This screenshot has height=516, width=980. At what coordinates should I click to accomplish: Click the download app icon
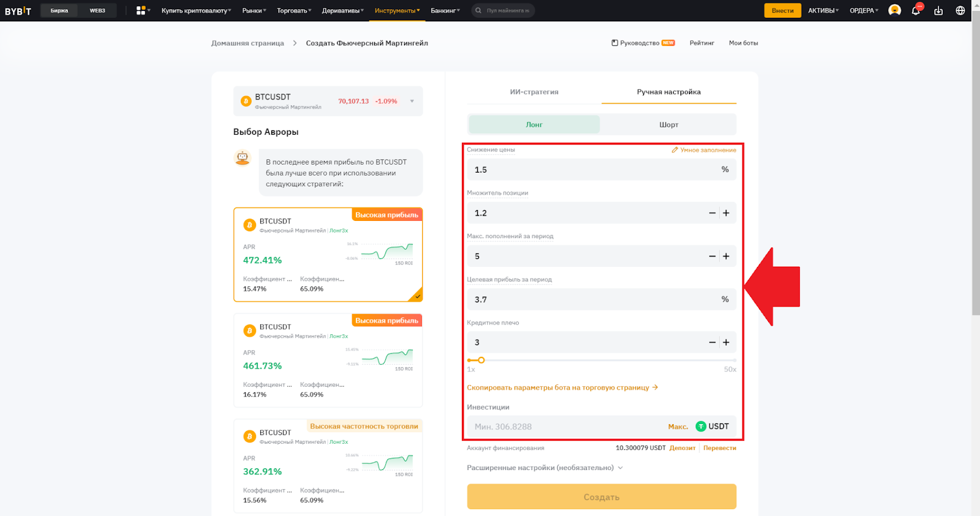[938, 10]
